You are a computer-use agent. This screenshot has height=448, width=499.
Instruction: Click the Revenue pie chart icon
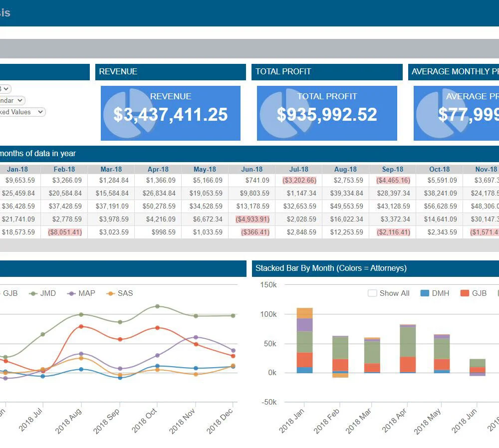coord(129,113)
